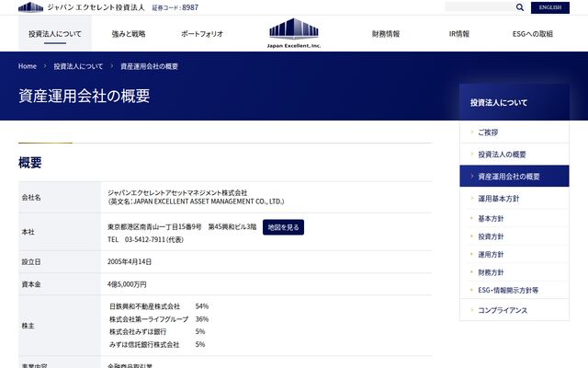
Task: Open ESG・情報開示方針等 sidebar sub-item
Action: pos(508,291)
